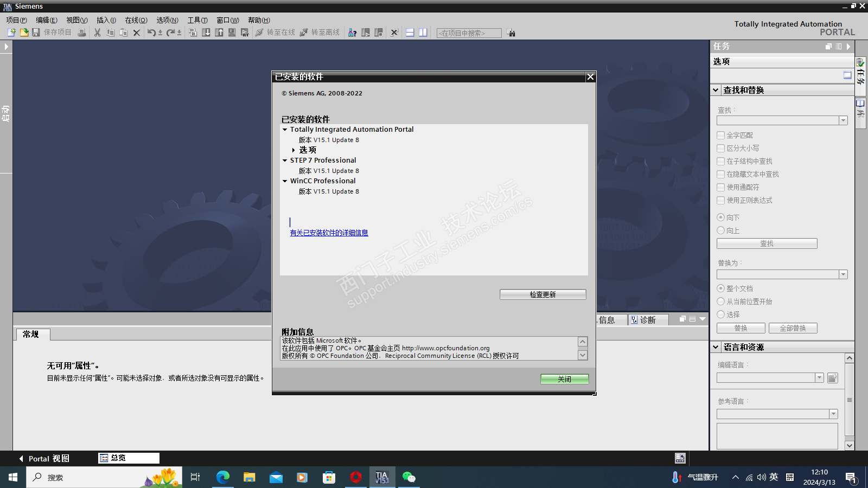Click the Accessible devices icon
This screenshot has height=488, width=868.
(x=352, y=33)
